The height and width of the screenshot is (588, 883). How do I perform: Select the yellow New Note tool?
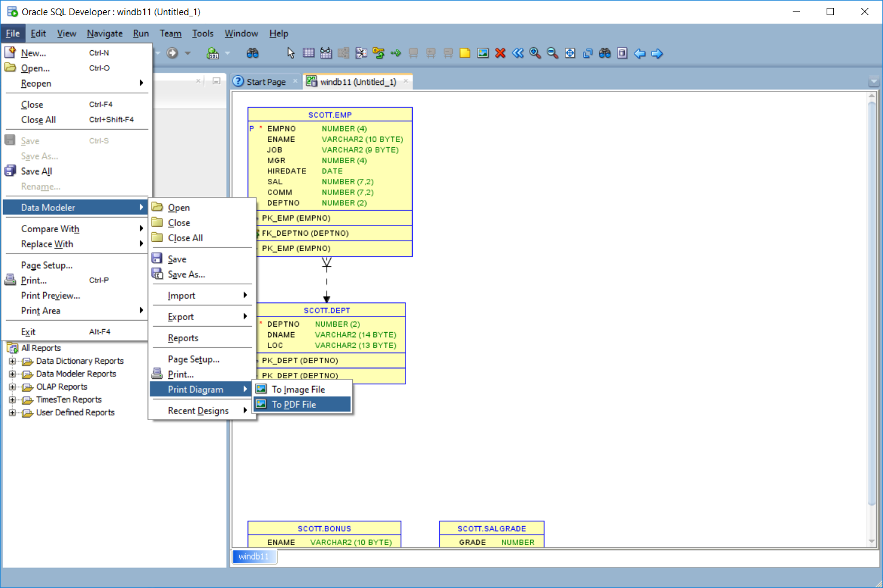(465, 53)
